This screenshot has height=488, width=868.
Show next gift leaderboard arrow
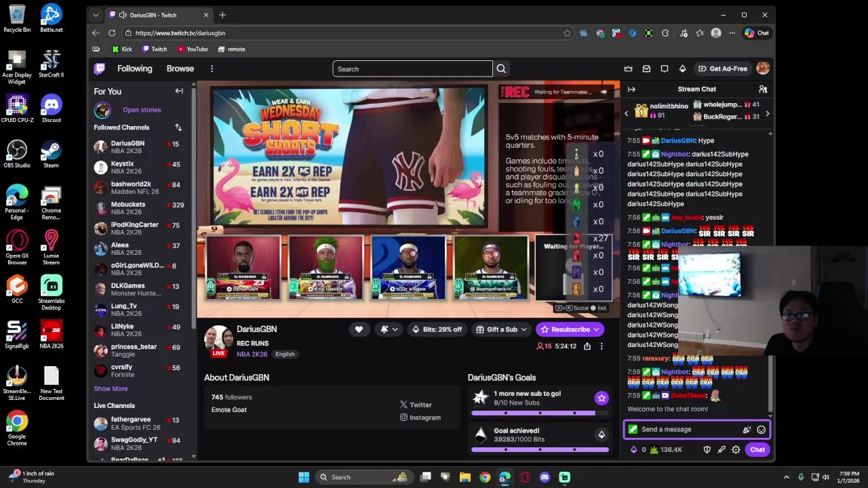pyautogui.click(x=767, y=114)
